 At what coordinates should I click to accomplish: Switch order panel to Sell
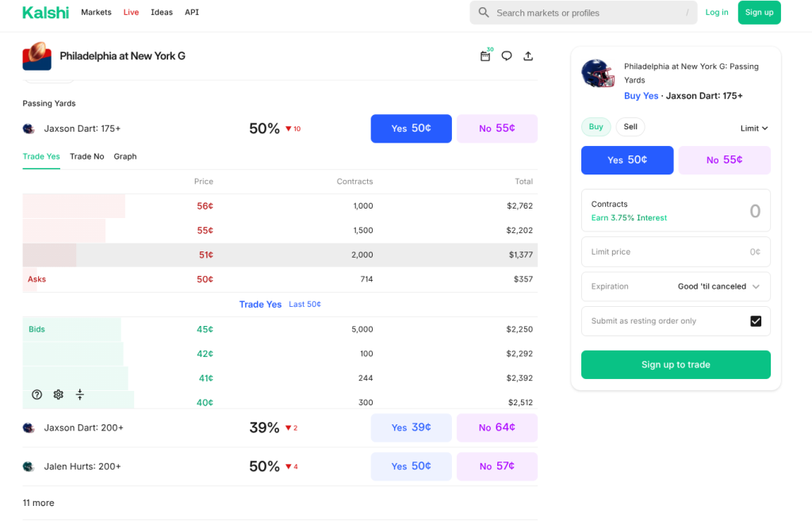[630, 127]
